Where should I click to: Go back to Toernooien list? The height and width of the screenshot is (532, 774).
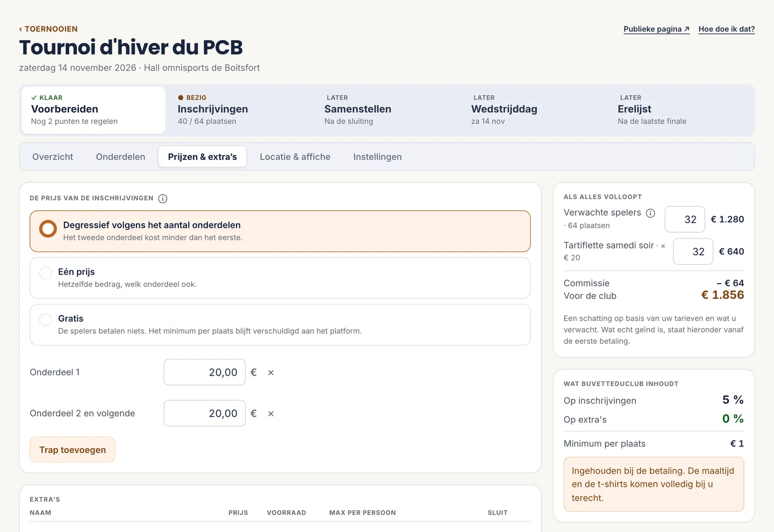pos(48,29)
